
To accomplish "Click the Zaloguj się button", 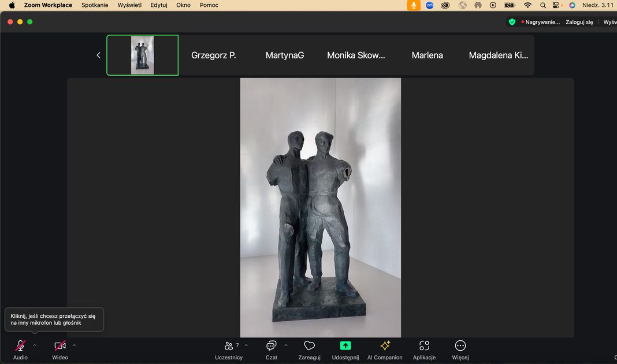I will (579, 22).
